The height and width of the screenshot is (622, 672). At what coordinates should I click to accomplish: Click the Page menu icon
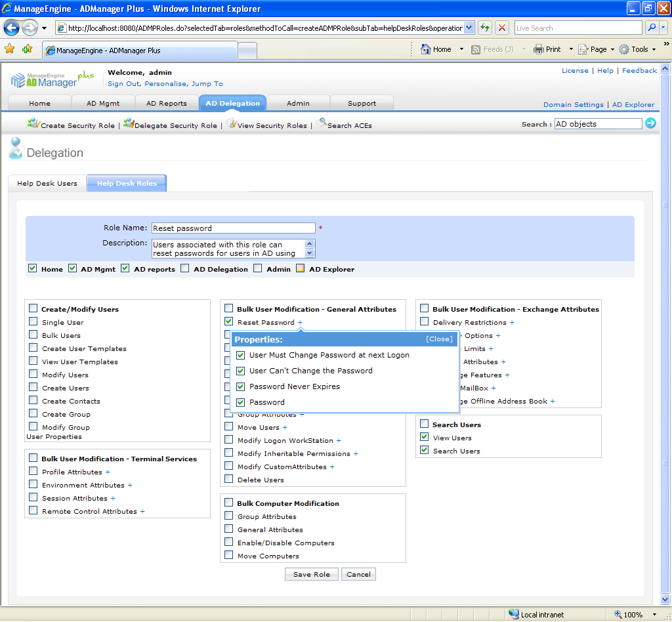[583, 49]
